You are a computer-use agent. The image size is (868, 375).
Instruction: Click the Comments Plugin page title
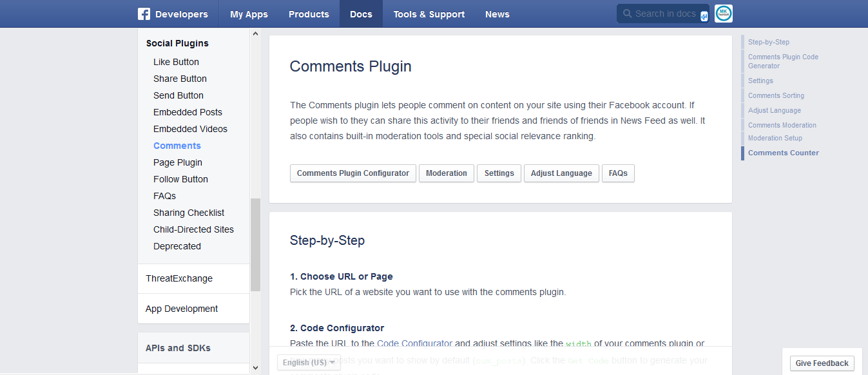[351, 66]
